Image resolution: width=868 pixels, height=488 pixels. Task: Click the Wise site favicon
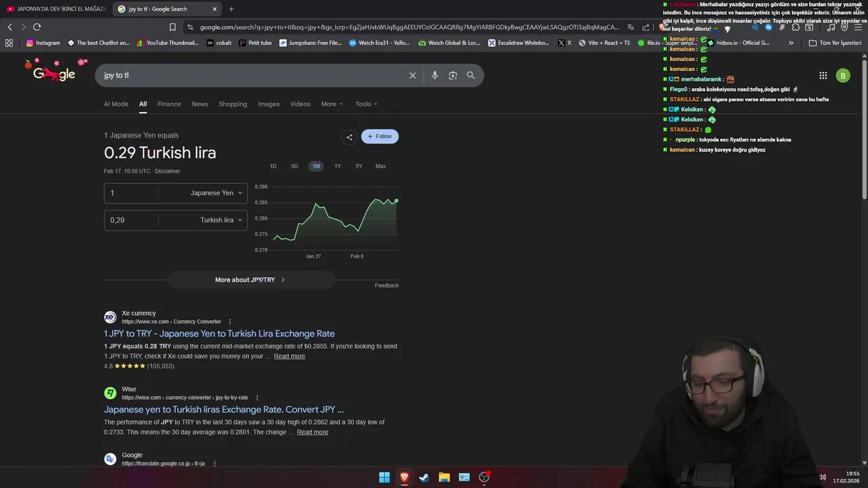110,393
